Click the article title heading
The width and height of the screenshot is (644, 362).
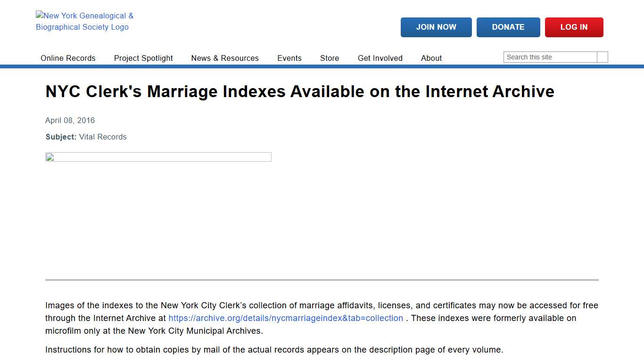click(x=300, y=91)
